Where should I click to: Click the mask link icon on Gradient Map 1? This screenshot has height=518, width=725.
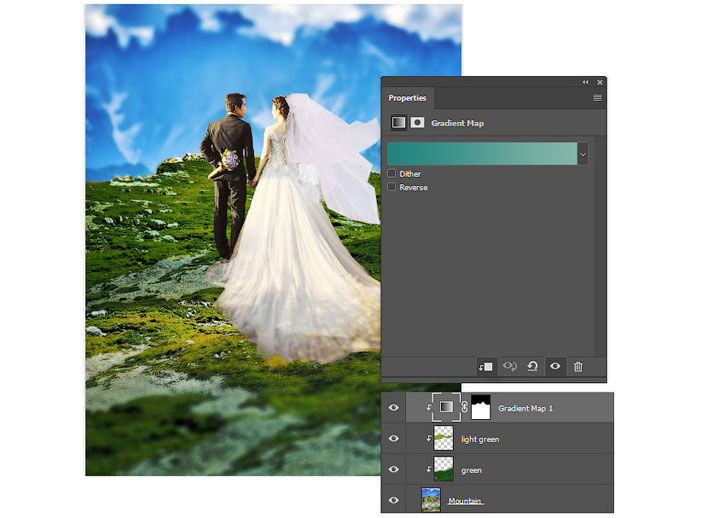click(x=465, y=407)
